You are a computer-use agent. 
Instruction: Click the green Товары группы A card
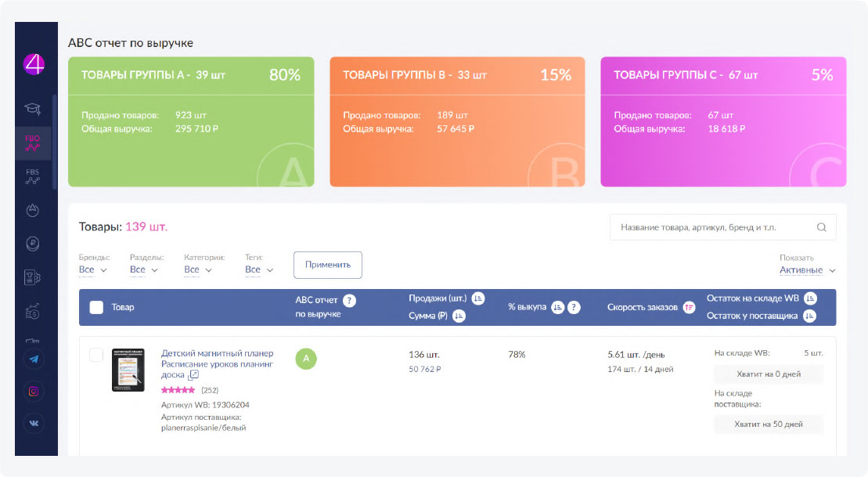pyautogui.click(x=191, y=121)
